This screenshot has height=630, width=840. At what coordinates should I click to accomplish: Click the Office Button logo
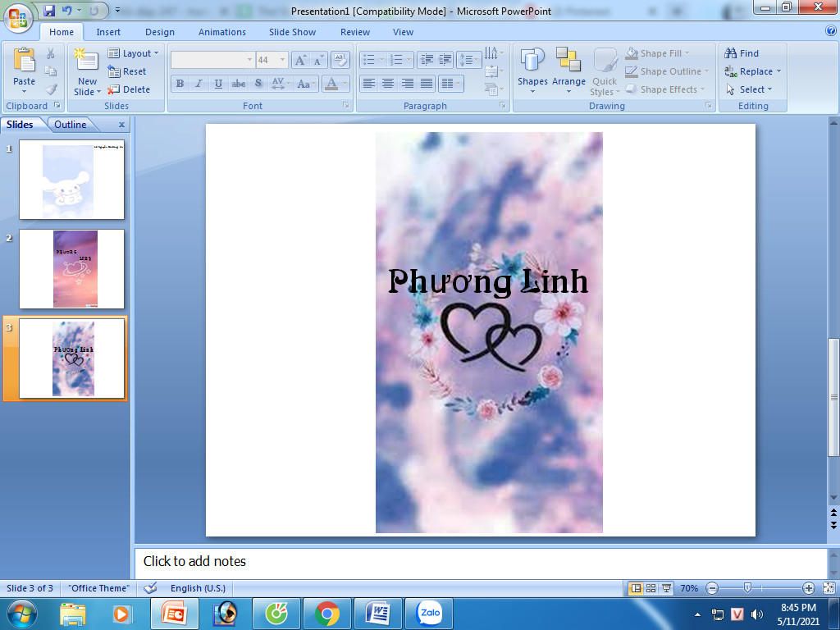pyautogui.click(x=18, y=17)
